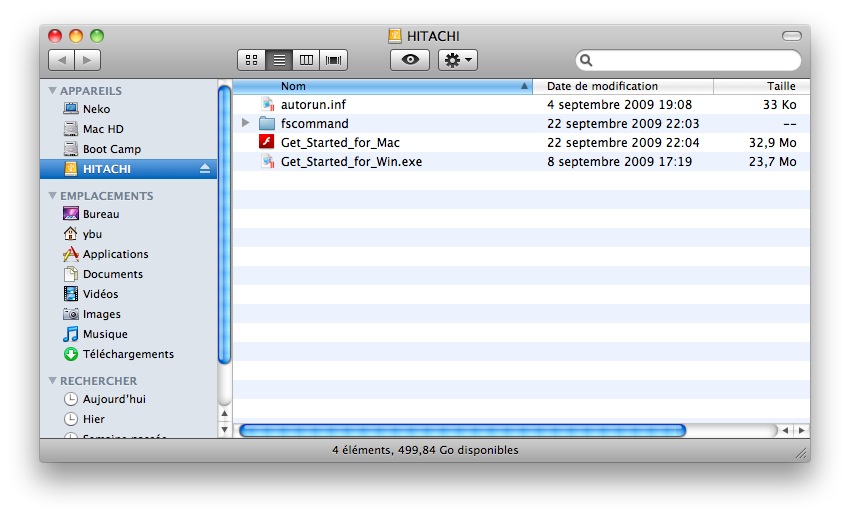850x517 pixels.
Task: Click the sidebar scroll down arrow
Action: 224,430
